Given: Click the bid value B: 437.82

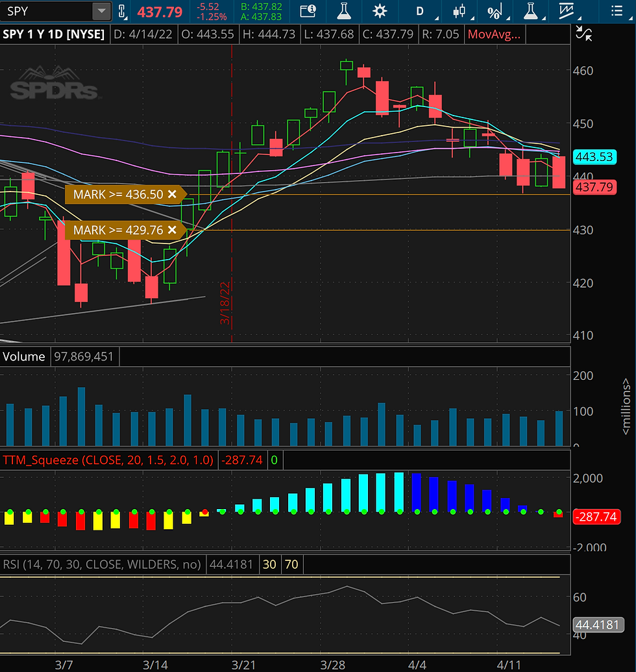Looking at the screenshot, I should (x=262, y=6).
